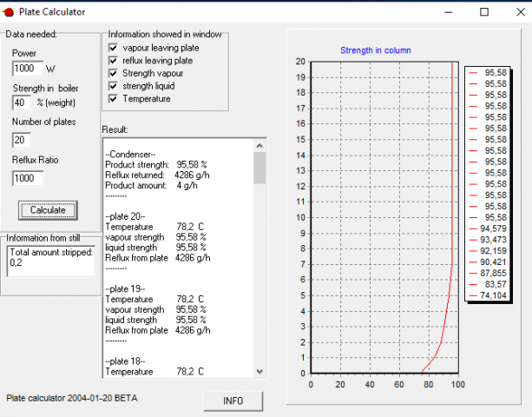The image size is (532, 417).
Task: Click the Power input field
Action: tap(27, 69)
